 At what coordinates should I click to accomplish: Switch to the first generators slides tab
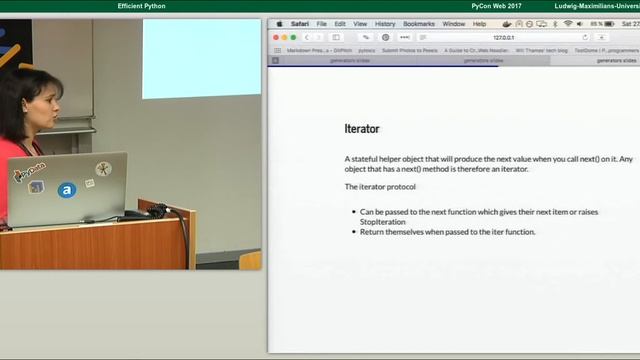(x=350, y=60)
